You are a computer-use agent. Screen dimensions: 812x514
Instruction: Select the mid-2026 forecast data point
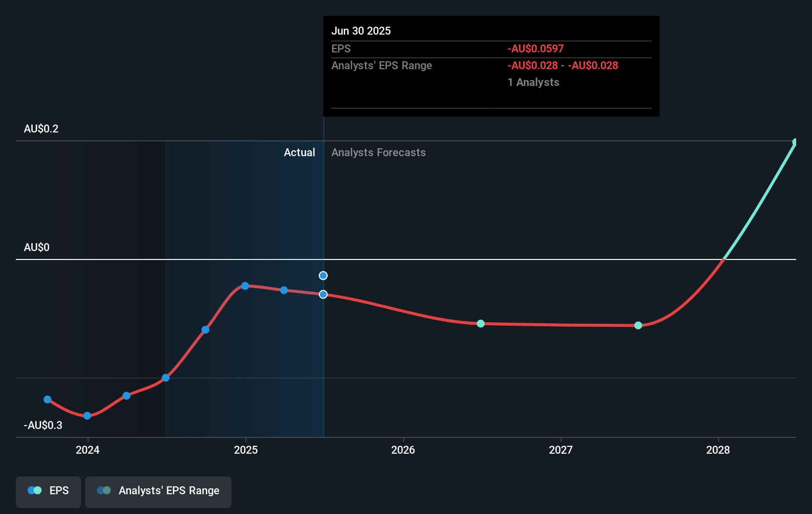coord(481,324)
